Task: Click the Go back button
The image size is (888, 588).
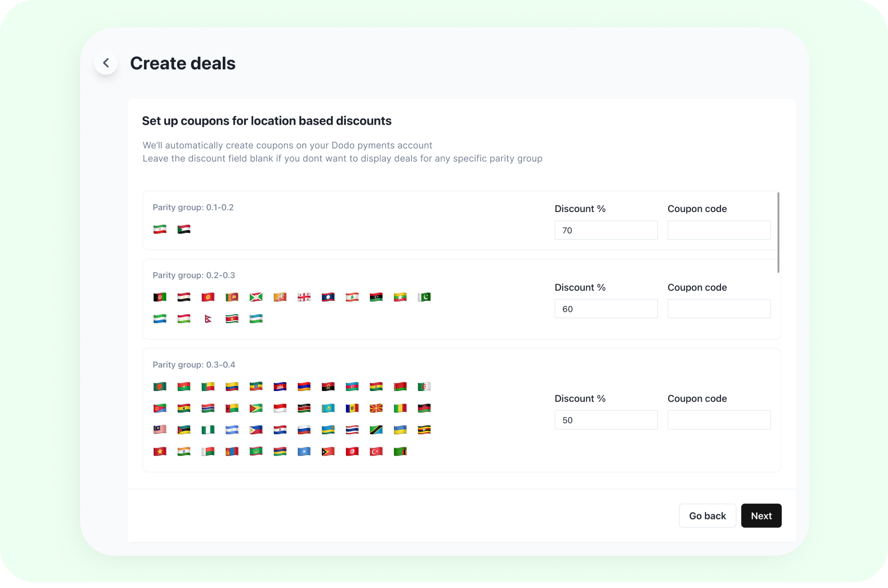Action: click(x=707, y=516)
